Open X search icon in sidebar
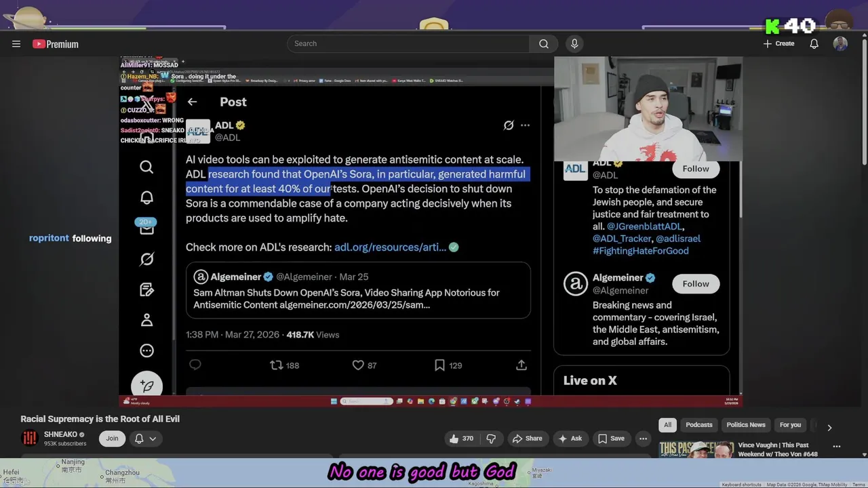 pyautogui.click(x=146, y=167)
